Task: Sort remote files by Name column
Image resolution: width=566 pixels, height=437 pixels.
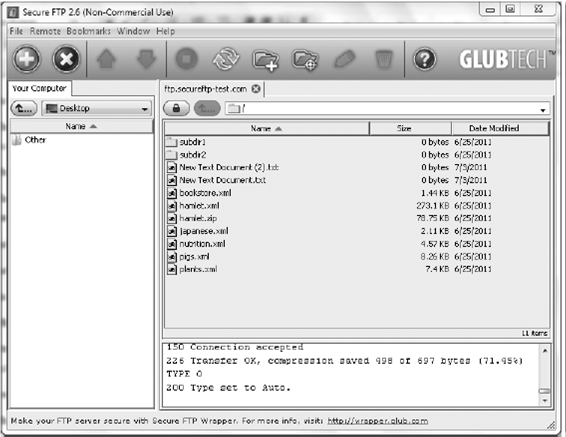Action: coord(267,128)
